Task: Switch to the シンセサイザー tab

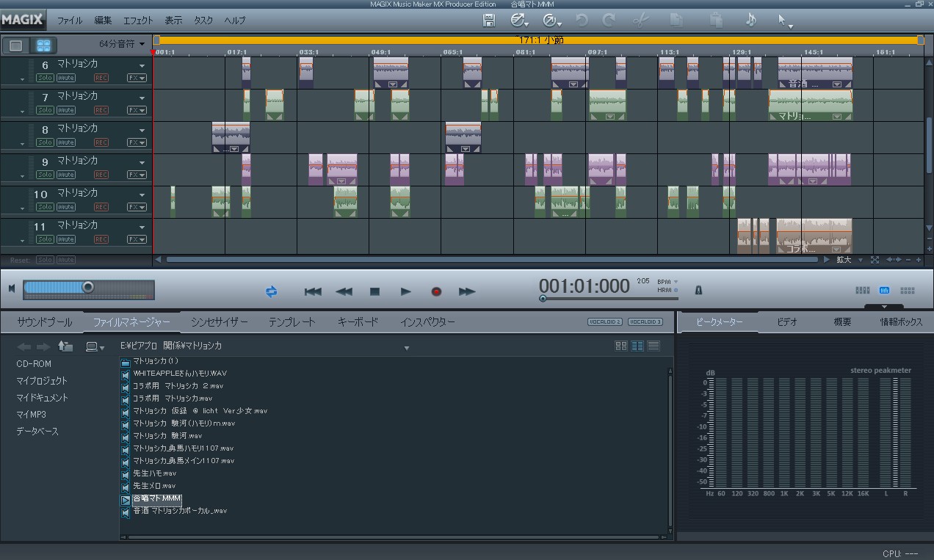Action: click(220, 322)
